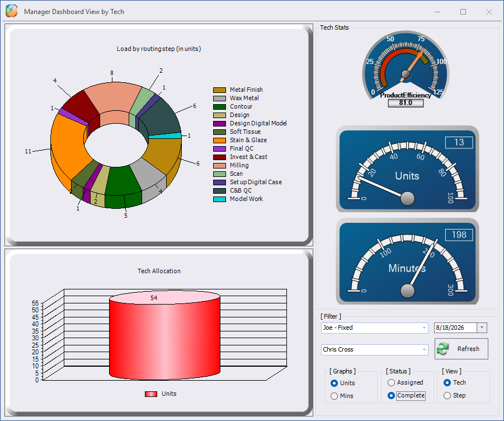Open the date picker calendar arrow
The width and height of the screenshot is (504, 421).
click(x=482, y=328)
